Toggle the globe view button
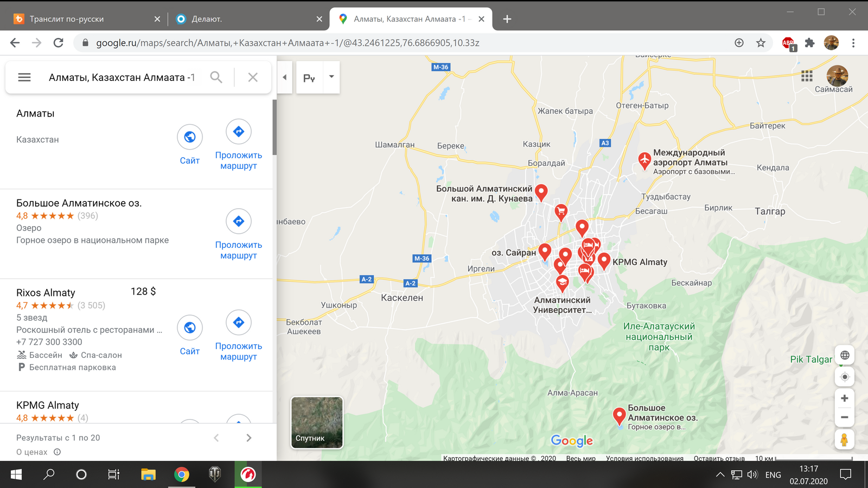868x488 pixels. tap(845, 355)
